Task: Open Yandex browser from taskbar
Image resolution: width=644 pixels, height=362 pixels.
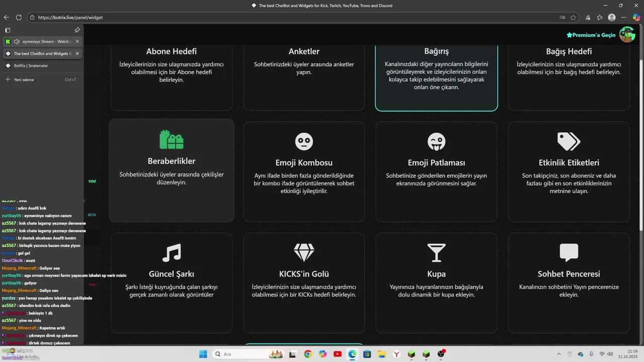Action: pyautogui.click(x=397, y=354)
